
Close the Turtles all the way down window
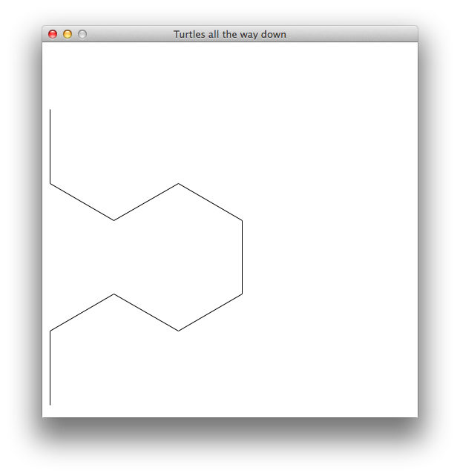click(x=53, y=34)
